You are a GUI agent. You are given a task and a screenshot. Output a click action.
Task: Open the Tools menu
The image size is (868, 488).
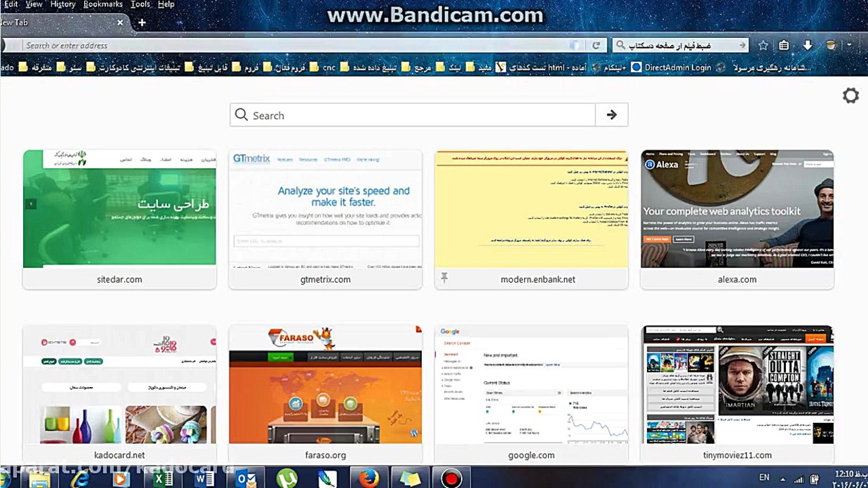click(x=140, y=4)
